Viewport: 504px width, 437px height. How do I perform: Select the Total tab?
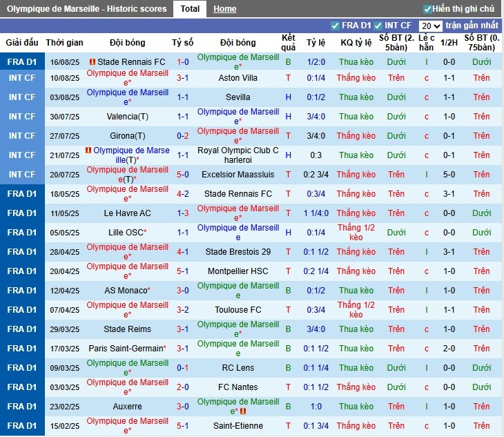(190, 9)
